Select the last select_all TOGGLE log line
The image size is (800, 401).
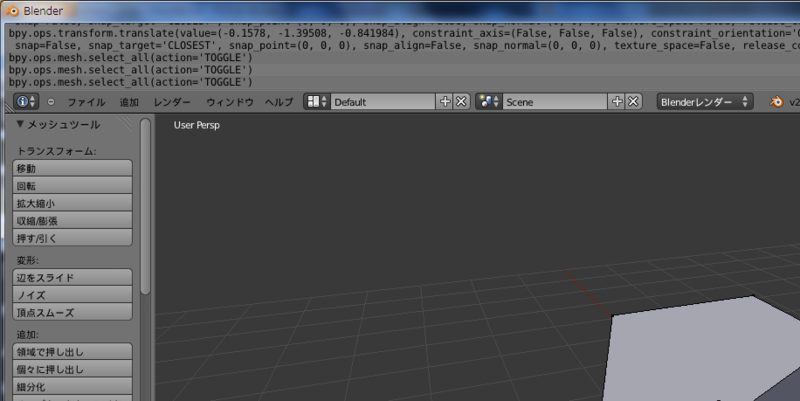click(x=131, y=82)
